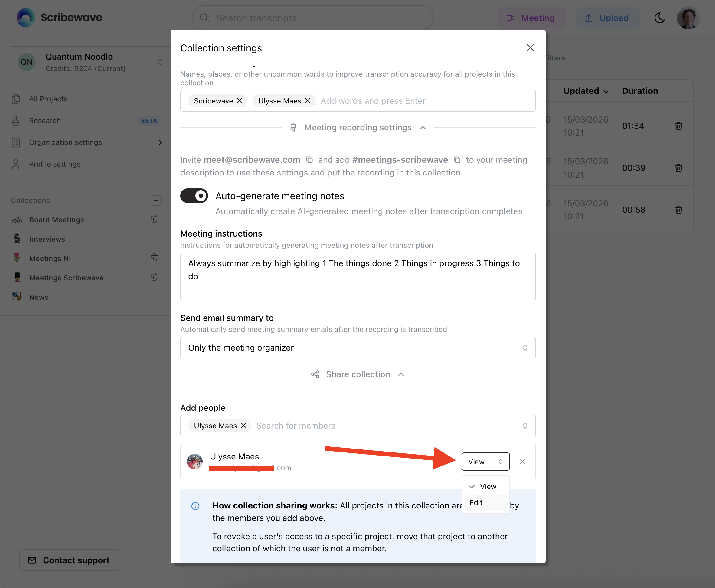Click the Upload button

(607, 18)
